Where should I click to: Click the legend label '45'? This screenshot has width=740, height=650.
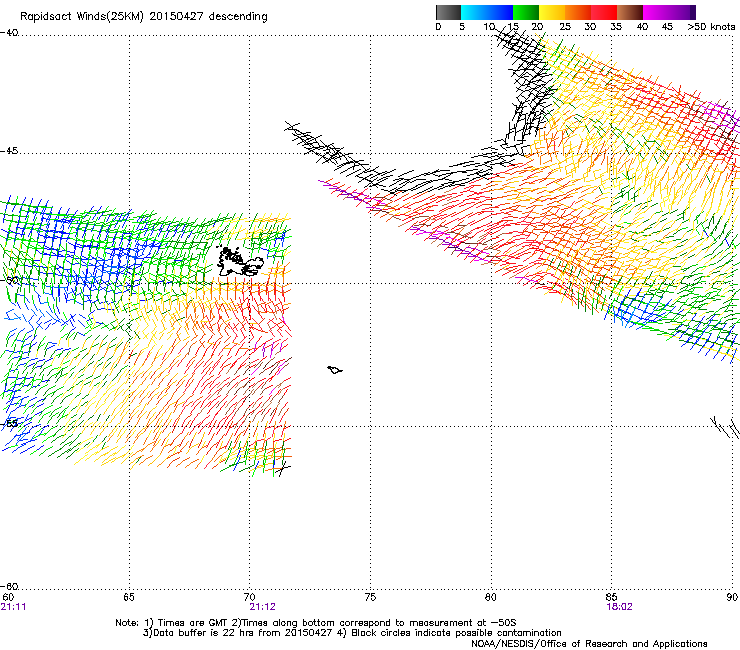(x=667, y=27)
